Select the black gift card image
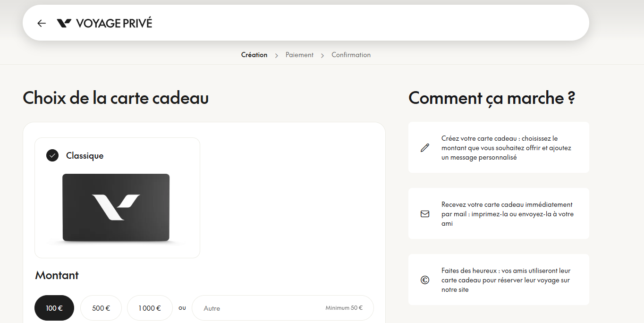The width and height of the screenshot is (644, 323). (x=116, y=208)
